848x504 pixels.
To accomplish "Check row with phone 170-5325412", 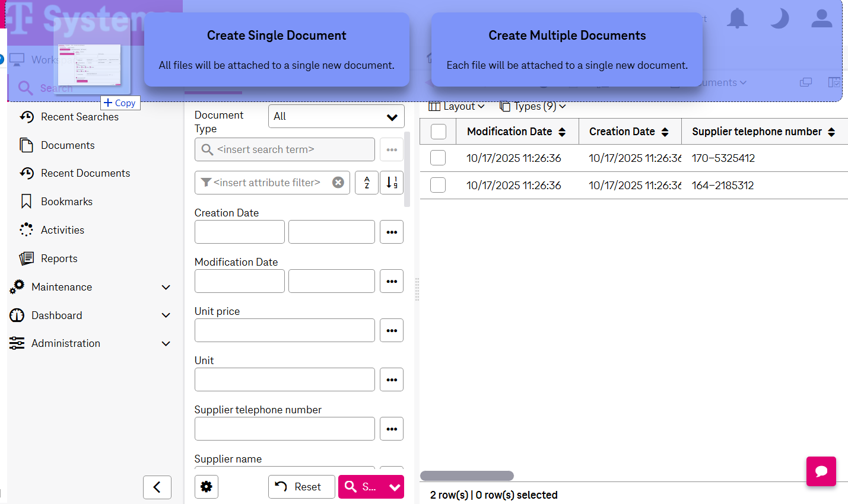I will click(438, 158).
